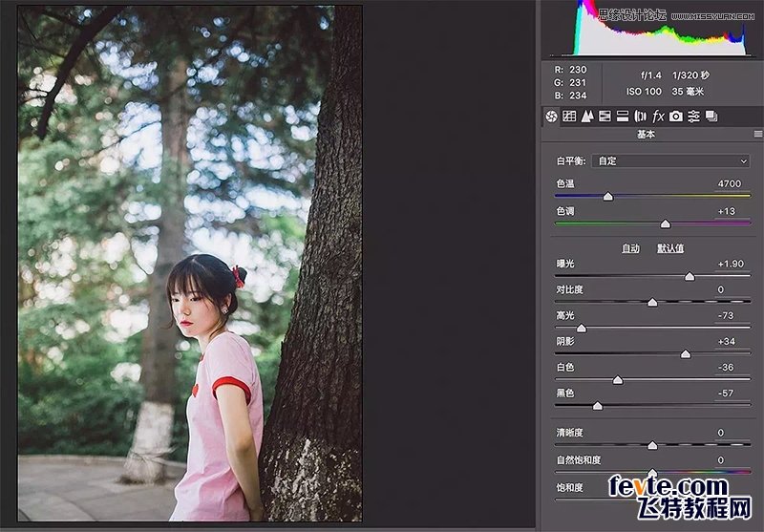
Task: Click the 阴影 shadows value field +34
Action: [730, 341]
